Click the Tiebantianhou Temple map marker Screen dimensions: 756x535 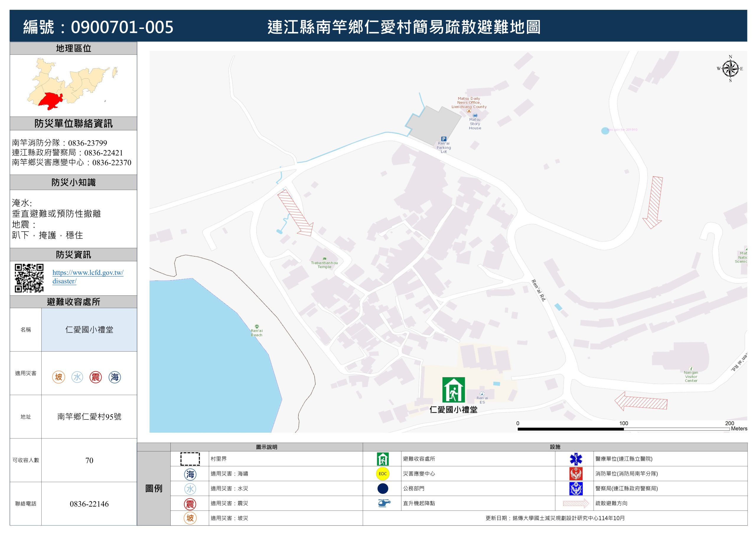(324, 258)
